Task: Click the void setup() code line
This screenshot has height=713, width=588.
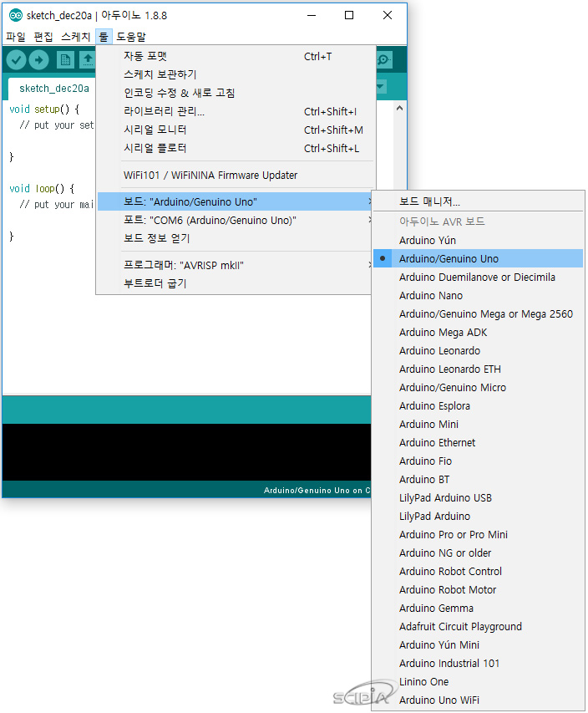Action: click(x=44, y=109)
